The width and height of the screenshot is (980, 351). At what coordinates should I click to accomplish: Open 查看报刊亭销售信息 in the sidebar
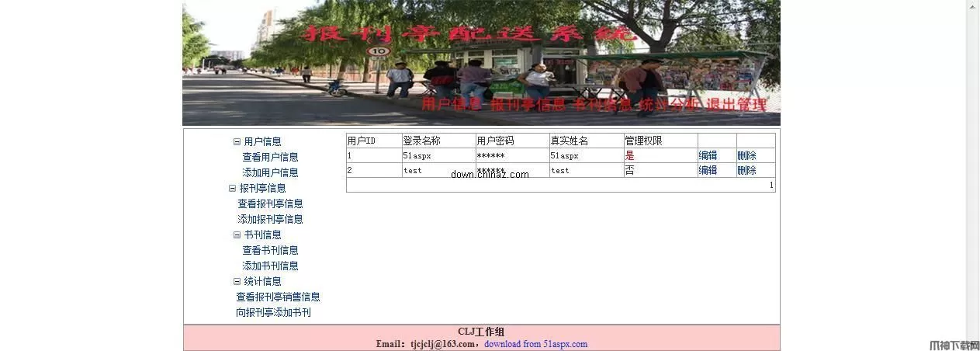click(278, 297)
